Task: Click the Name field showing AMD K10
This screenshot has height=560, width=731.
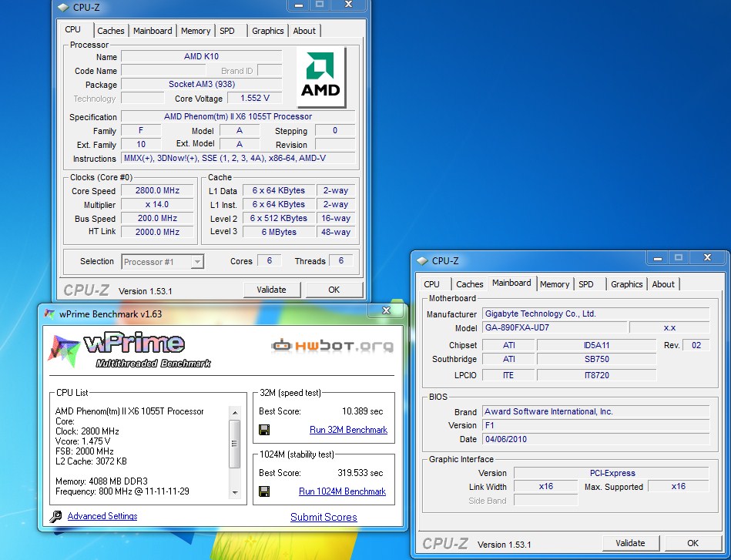Action: [201, 56]
